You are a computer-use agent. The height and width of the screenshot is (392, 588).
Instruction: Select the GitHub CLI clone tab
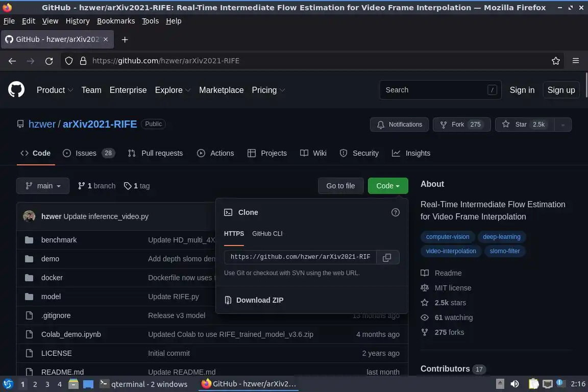pos(267,233)
